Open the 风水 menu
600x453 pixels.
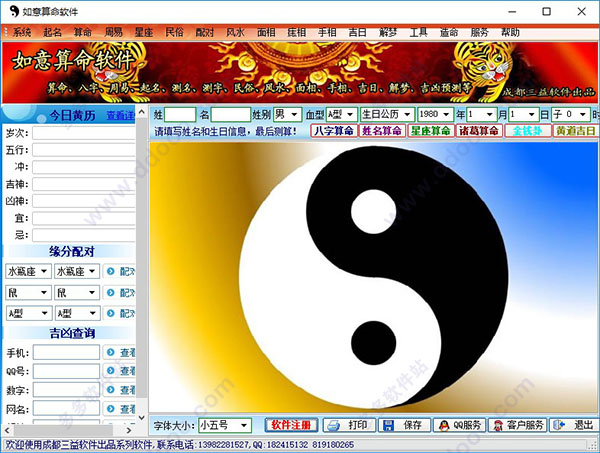235,32
